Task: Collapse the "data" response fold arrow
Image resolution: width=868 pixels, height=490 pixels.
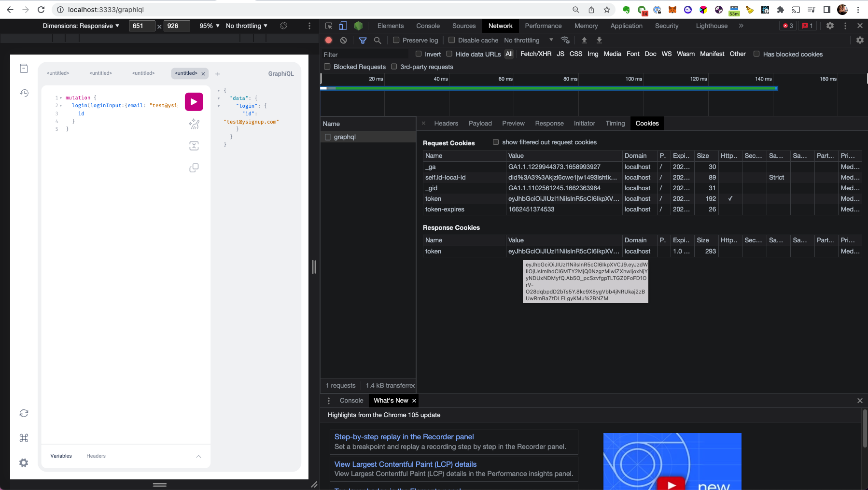Action: (219, 98)
